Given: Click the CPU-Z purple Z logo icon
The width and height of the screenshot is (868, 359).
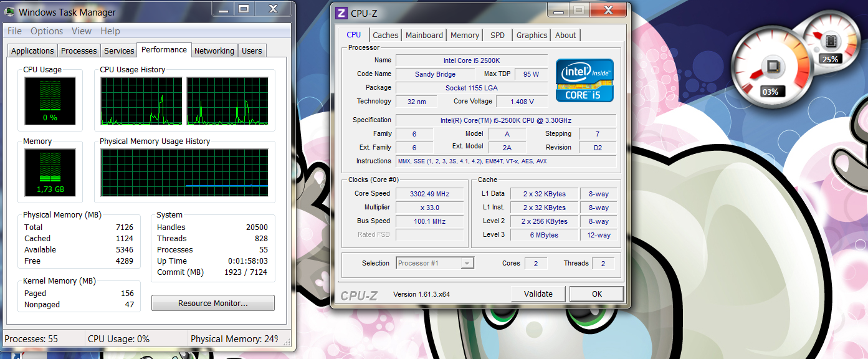Looking at the screenshot, I should (341, 13).
